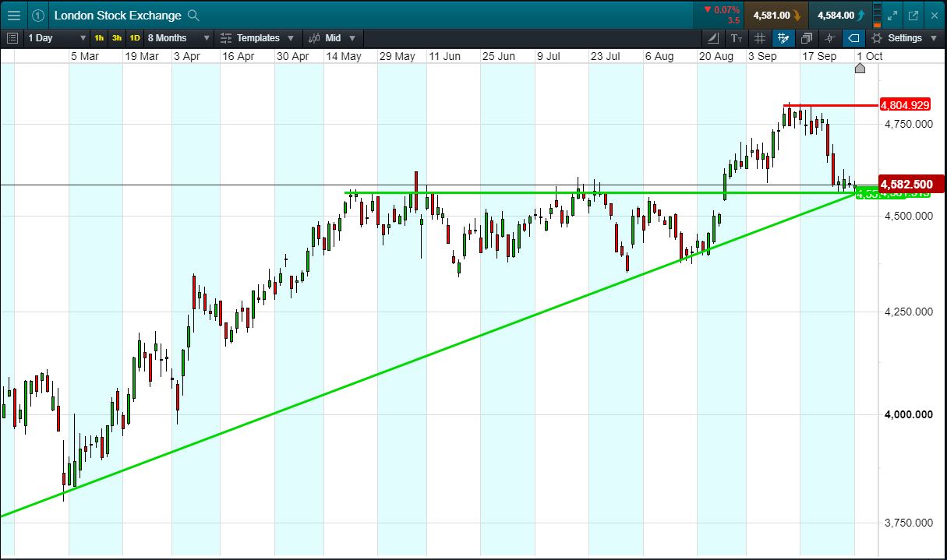Click the layered windows icon in the toolbar
This screenshot has height=560, width=947.
point(807,38)
